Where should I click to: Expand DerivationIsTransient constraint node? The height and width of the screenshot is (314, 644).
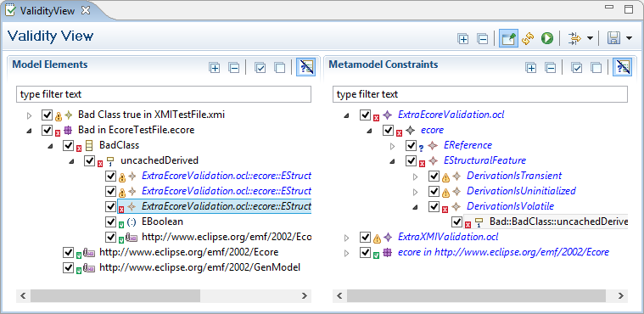coord(415,177)
